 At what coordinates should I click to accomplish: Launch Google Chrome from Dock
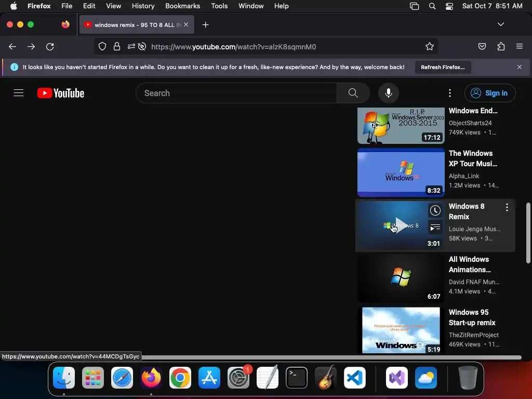180,378
